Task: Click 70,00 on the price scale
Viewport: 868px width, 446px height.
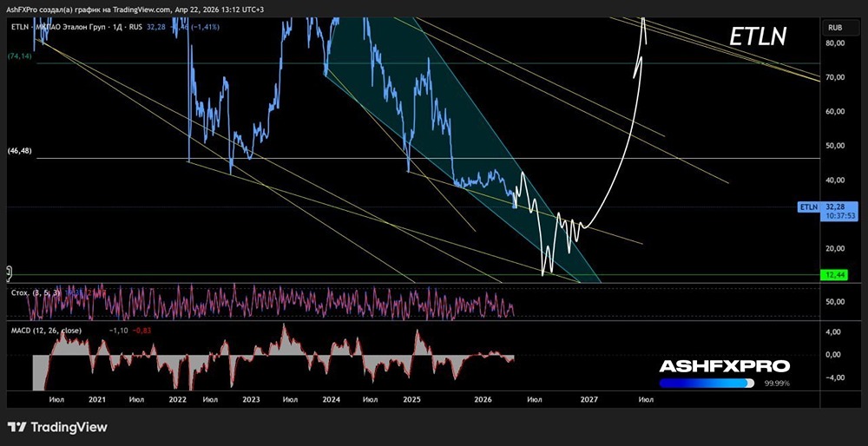Action: click(835, 77)
